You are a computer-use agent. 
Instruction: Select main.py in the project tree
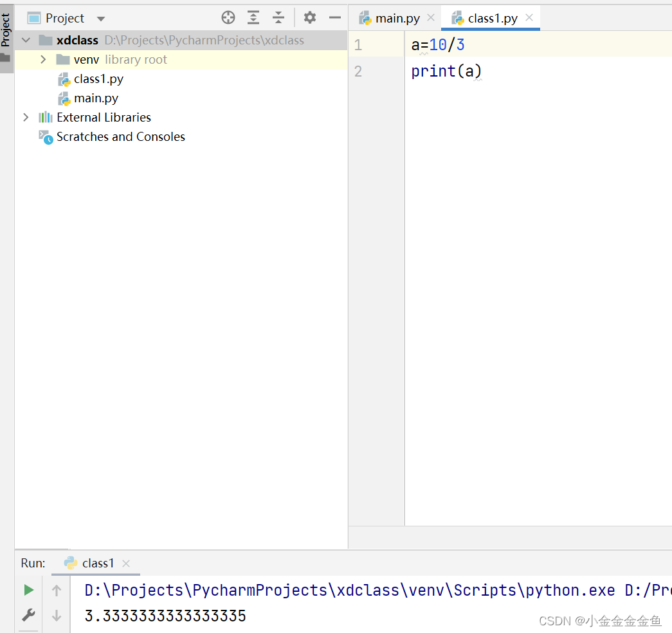(96, 98)
